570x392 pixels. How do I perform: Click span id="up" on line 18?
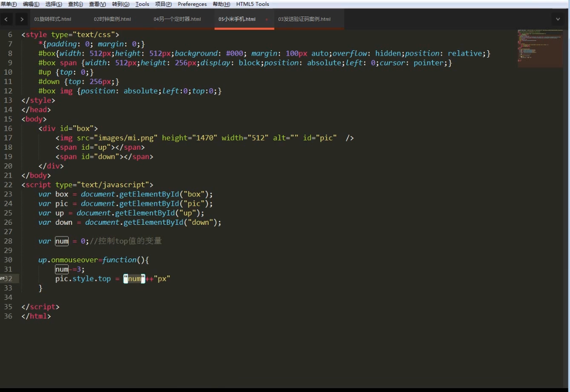100,147
